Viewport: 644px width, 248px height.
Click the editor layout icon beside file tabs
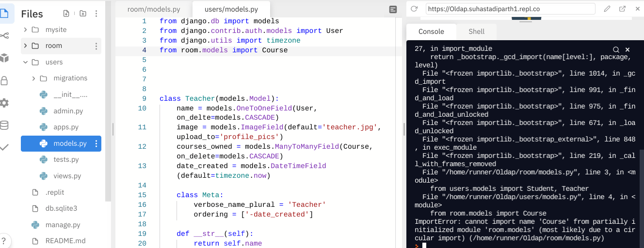click(393, 9)
